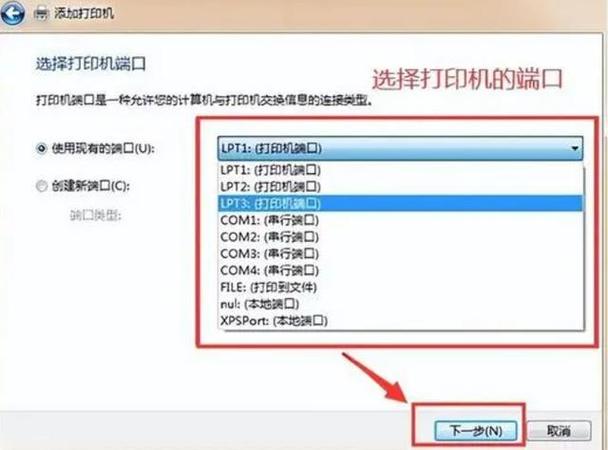Pick COM1 serial port option
608x450 pixels.
tap(401, 220)
